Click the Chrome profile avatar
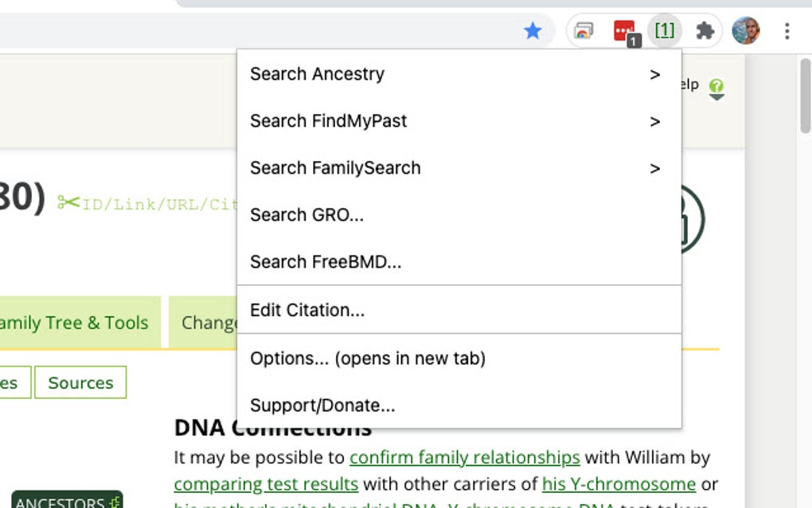The height and width of the screenshot is (508, 812). pos(747,30)
